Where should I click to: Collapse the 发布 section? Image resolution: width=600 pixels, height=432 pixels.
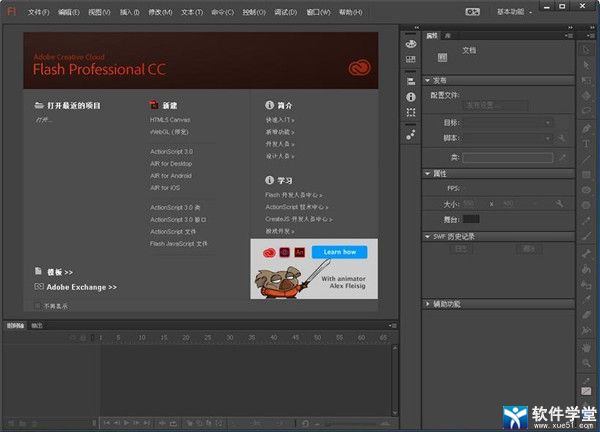(427, 80)
